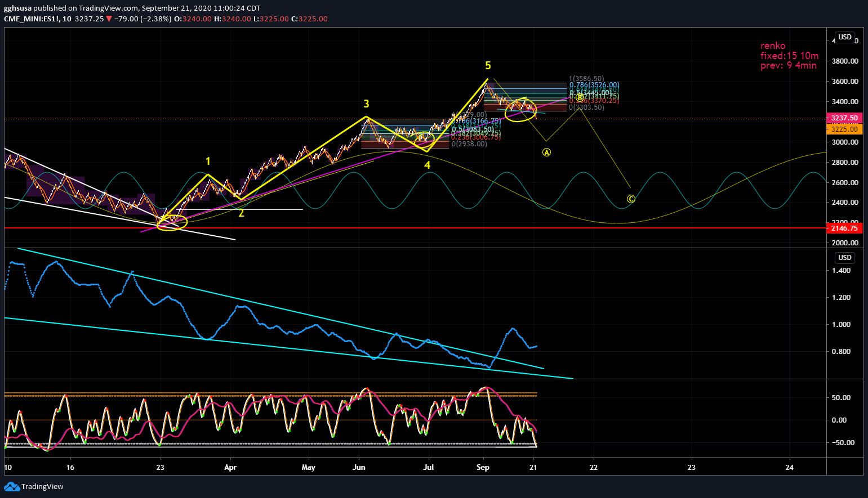Image resolution: width=868 pixels, height=498 pixels.
Task: Click the 0.786(3526.00) Fibonacci level label
Action: pos(594,86)
